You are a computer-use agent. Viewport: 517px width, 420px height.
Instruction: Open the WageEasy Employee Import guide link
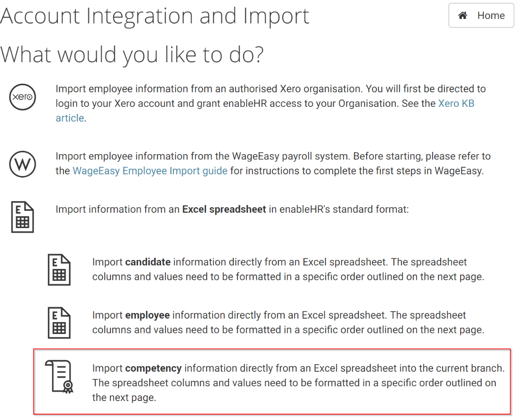[150, 171]
